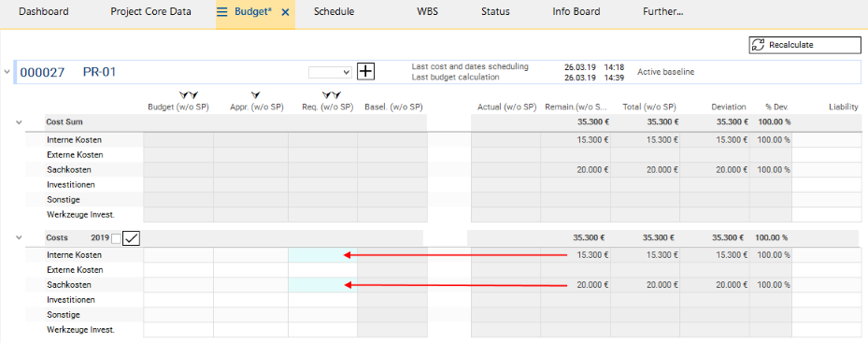Select Sachkosten under Cost Sum
This screenshot has height=343, width=868.
[x=68, y=169]
